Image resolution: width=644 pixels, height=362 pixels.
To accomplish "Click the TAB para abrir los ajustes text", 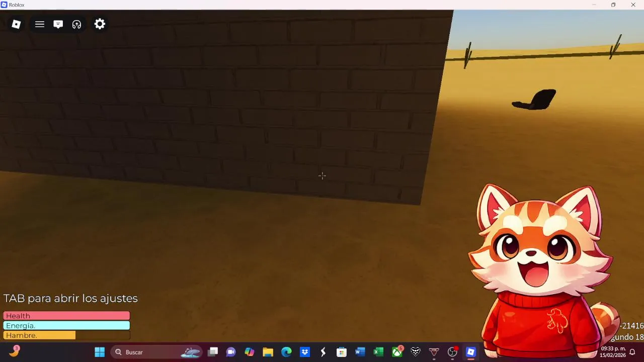I will 70,298.
